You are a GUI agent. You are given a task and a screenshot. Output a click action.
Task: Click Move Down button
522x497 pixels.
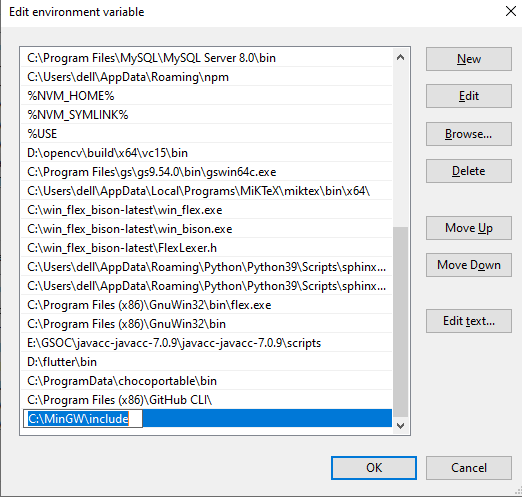pos(469,265)
